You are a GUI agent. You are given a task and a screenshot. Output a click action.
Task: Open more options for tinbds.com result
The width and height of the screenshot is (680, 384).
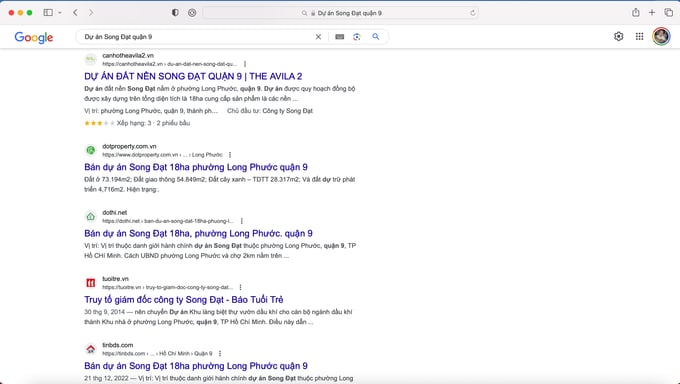(x=220, y=354)
